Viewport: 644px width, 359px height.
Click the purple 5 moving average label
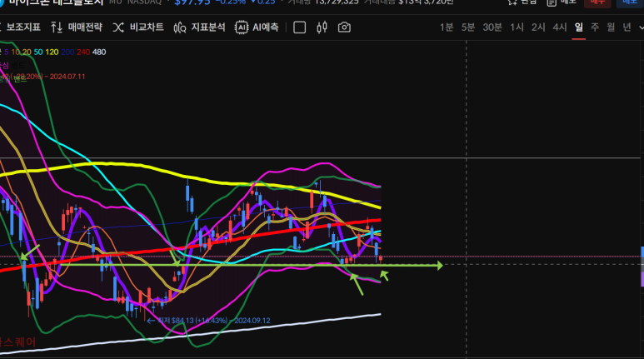click(6, 52)
